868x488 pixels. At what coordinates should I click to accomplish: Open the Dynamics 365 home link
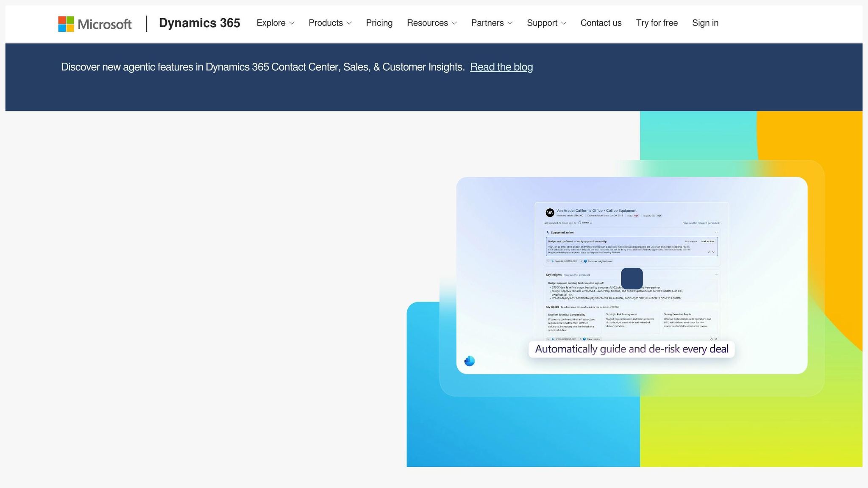(x=200, y=23)
